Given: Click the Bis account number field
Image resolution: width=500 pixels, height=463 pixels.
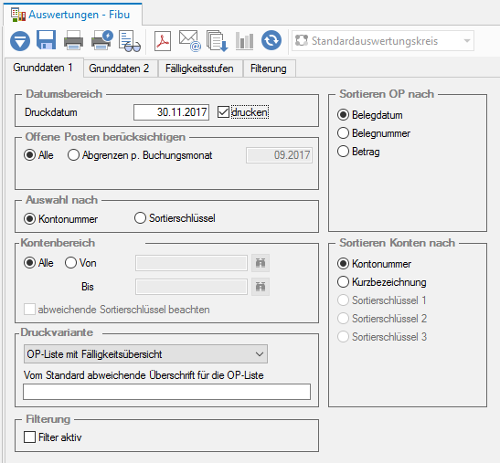Looking at the screenshot, I should pyautogui.click(x=191, y=287).
